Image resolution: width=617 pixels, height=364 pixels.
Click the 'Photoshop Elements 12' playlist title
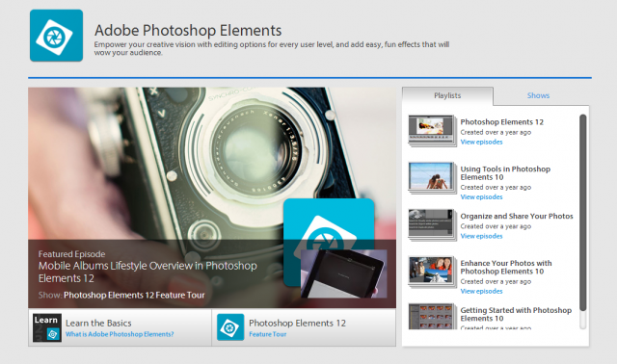tap(501, 122)
